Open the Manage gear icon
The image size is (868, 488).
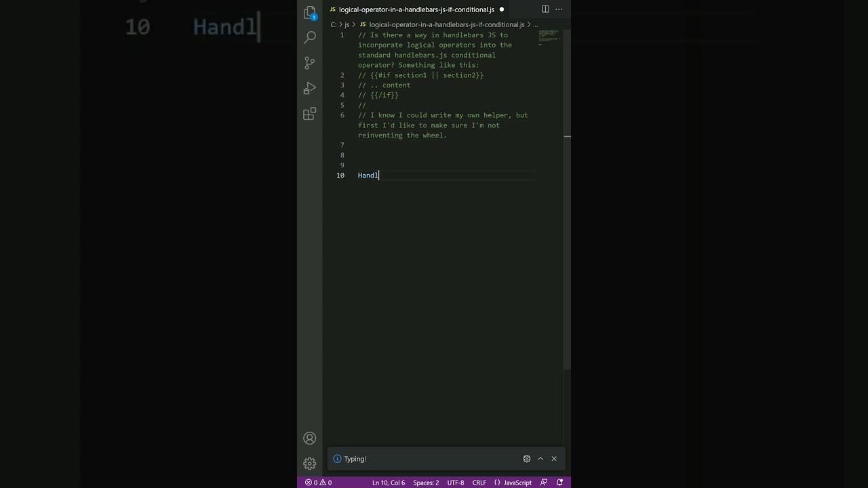(310, 464)
